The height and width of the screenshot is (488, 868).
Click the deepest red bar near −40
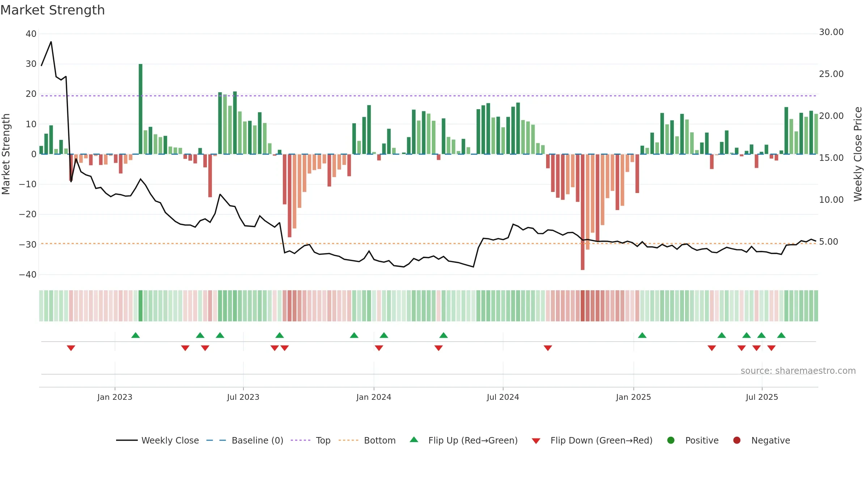coord(583,212)
